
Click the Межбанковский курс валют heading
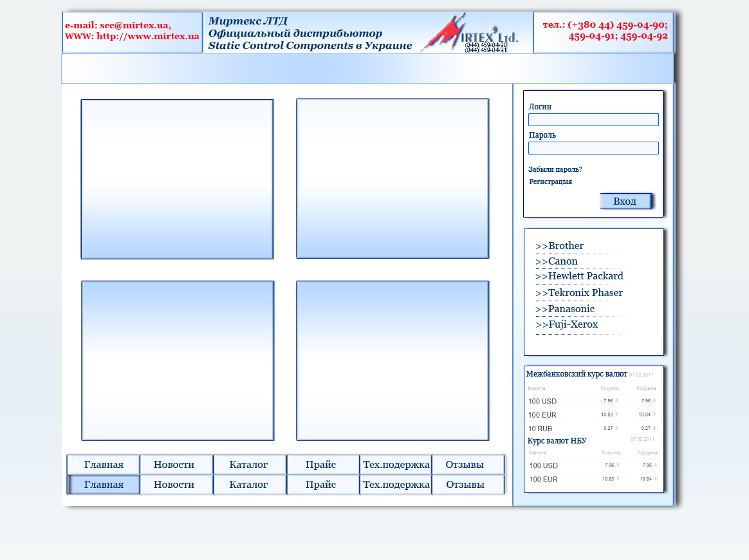click(577, 373)
